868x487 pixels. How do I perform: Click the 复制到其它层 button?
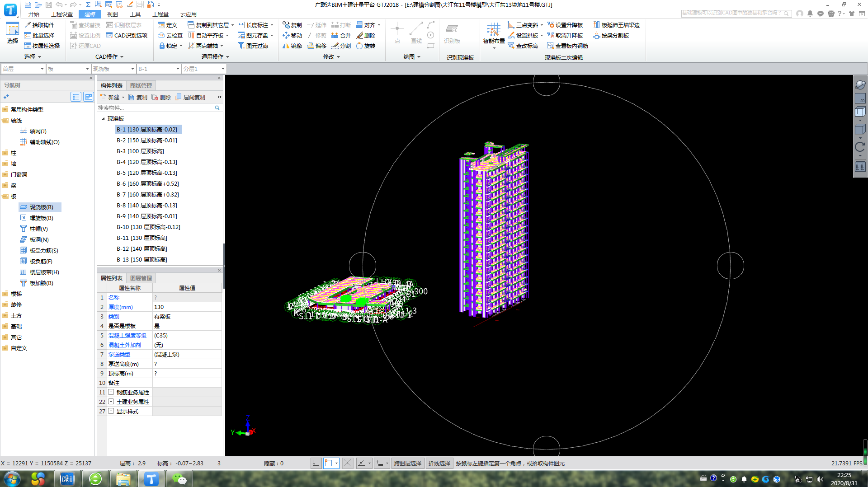(210, 25)
